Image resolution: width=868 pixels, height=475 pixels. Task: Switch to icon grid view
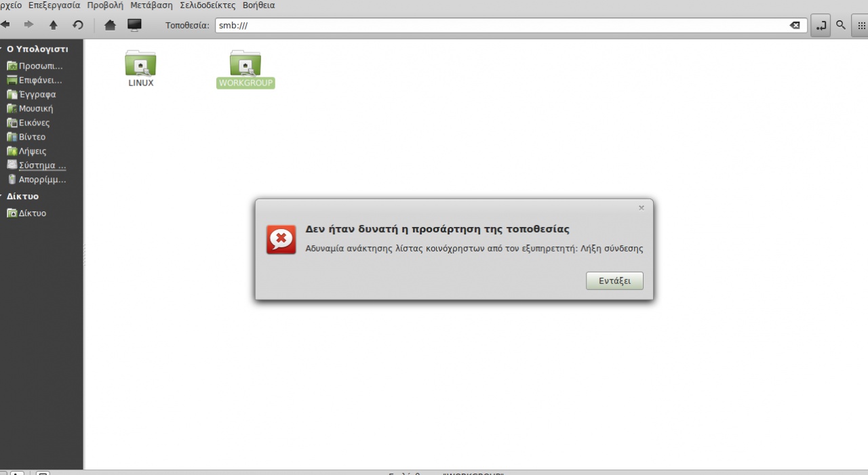(x=862, y=25)
